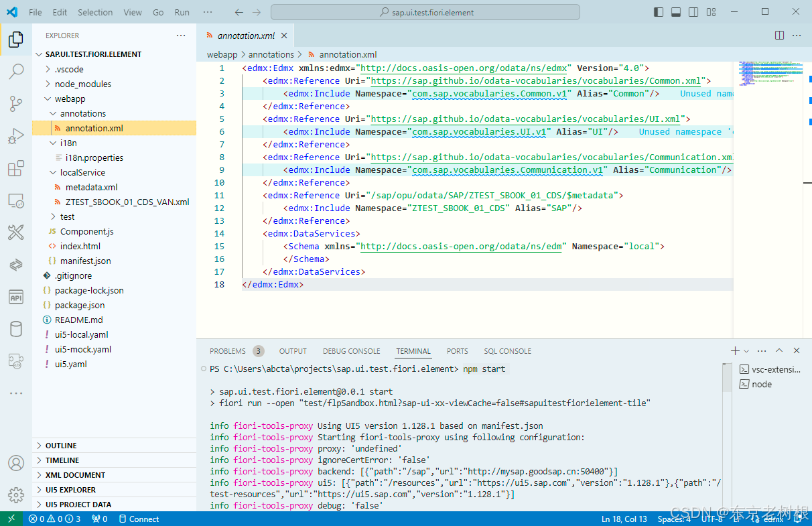Open the Selection menu
This screenshot has width=812, height=526.
[95, 12]
